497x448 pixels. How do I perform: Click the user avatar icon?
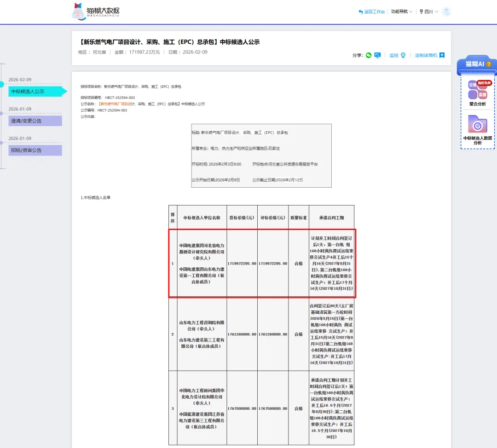[446, 11]
